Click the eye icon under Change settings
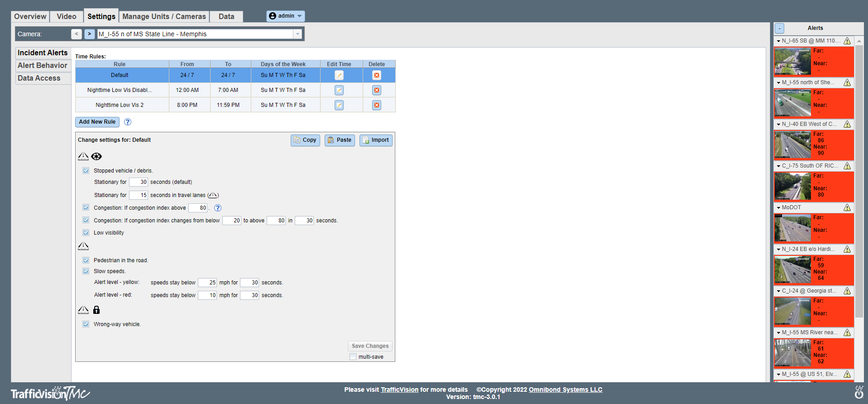This screenshot has width=868, height=404. pyautogui.click(x=96, y=156)
